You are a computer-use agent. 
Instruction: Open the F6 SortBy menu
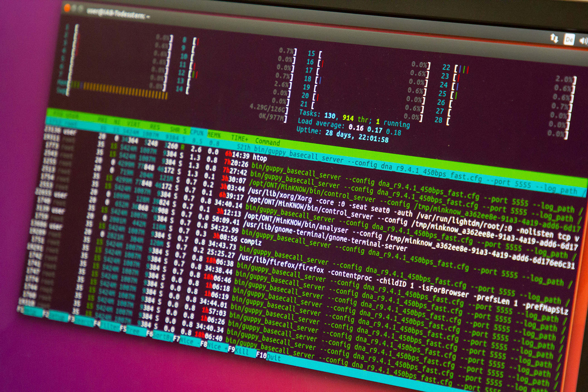[x=161, y=335]
